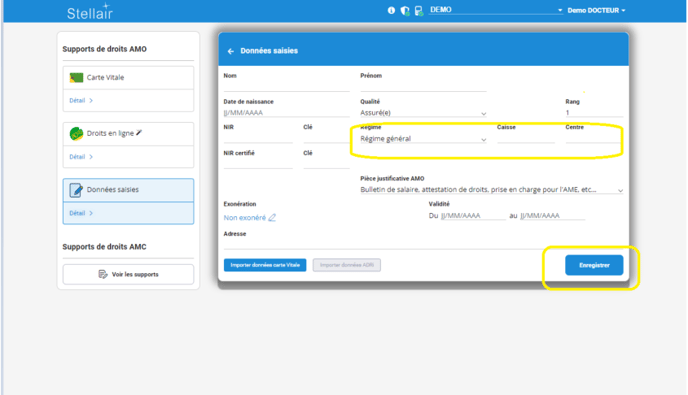Open Détail under Carte Vitale
The height and width of the screenshot is (395, 688).
click(x=81, y=101)
